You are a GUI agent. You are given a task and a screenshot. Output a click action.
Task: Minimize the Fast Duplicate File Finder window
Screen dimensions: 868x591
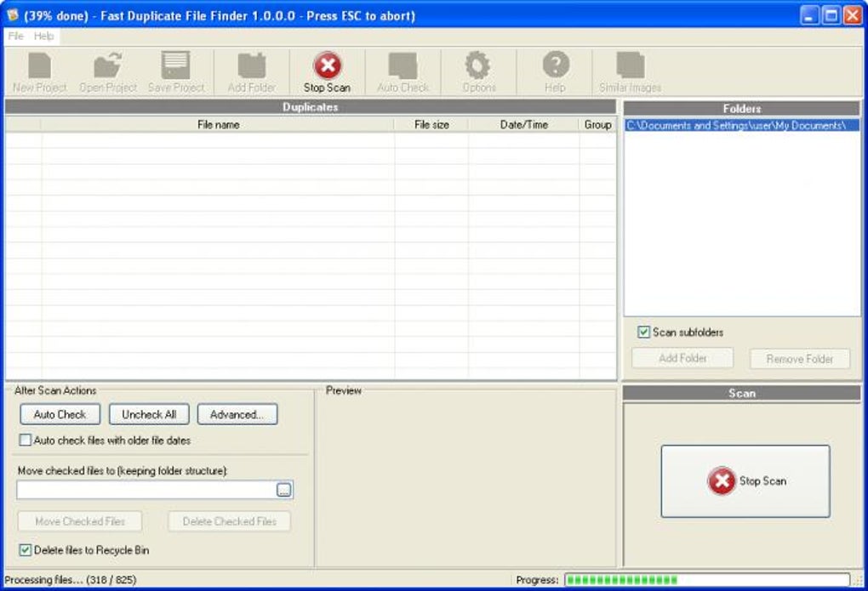[810, 15]
